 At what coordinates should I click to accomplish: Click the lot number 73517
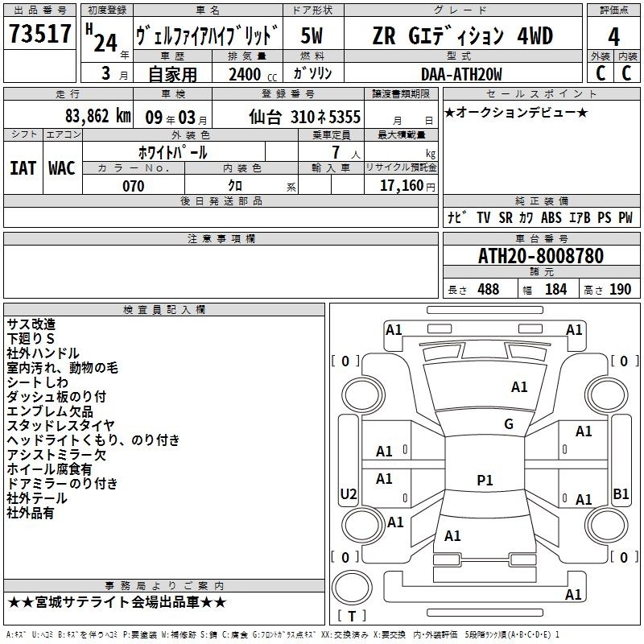(x=39, y=35)
